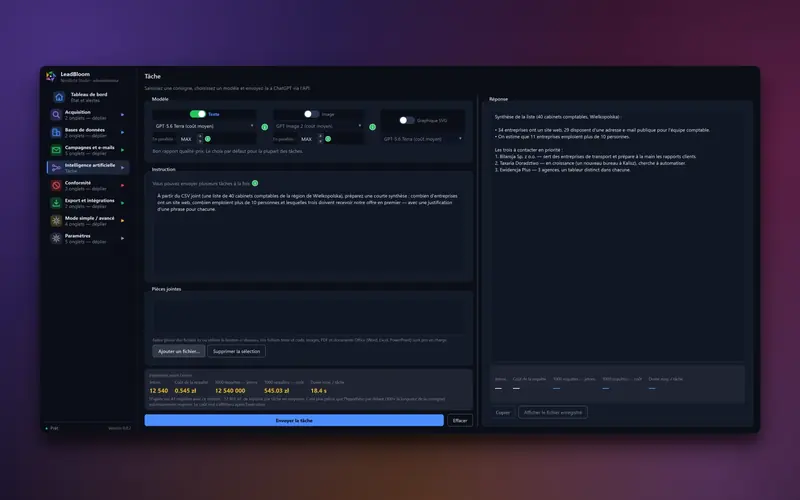Click the Paramètres gear icon
The width and height of the screenshot is (800, 500).
tap(56, 238)
